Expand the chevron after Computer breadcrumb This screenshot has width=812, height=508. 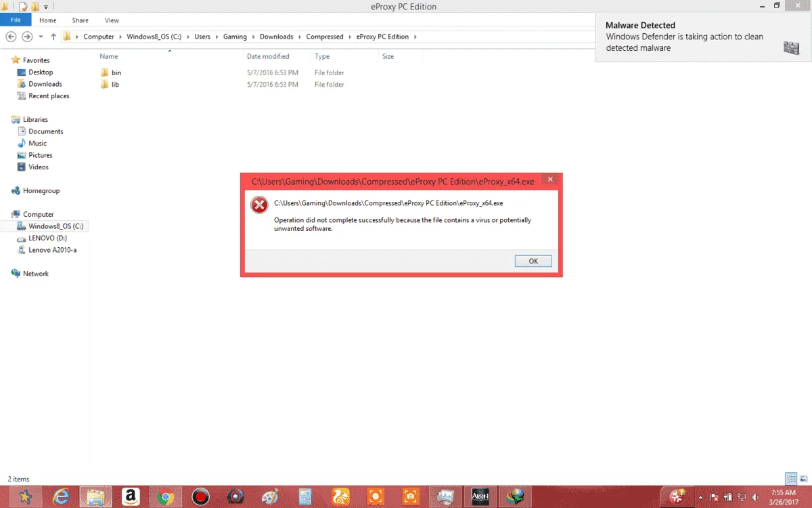(x=120, y=37)
